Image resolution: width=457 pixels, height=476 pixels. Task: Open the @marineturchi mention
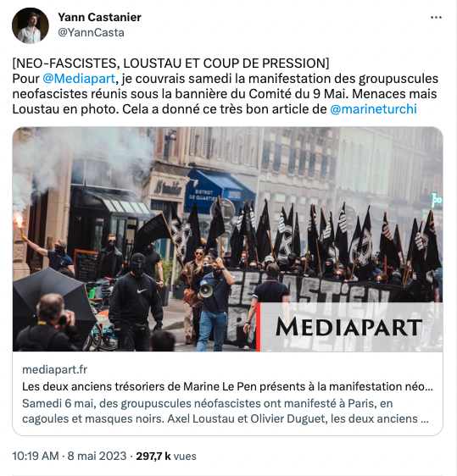[373, 109]
